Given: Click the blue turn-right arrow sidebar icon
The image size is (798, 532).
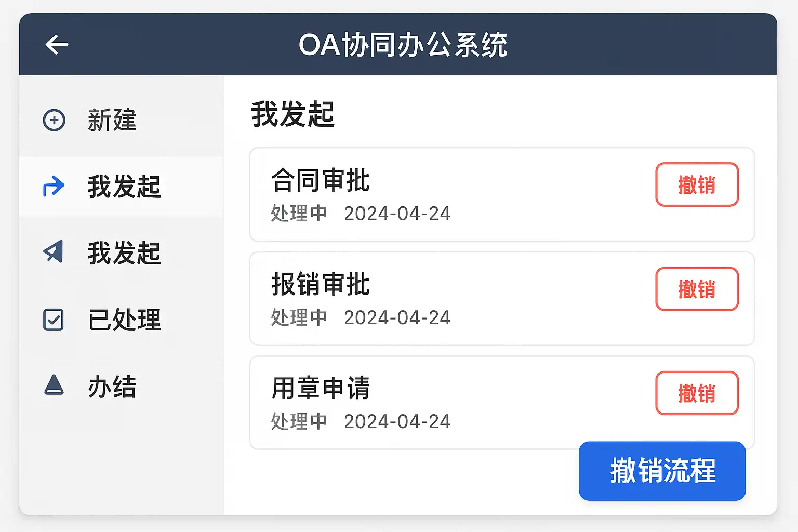Looking at the screenshot, I should click(54, 186).
